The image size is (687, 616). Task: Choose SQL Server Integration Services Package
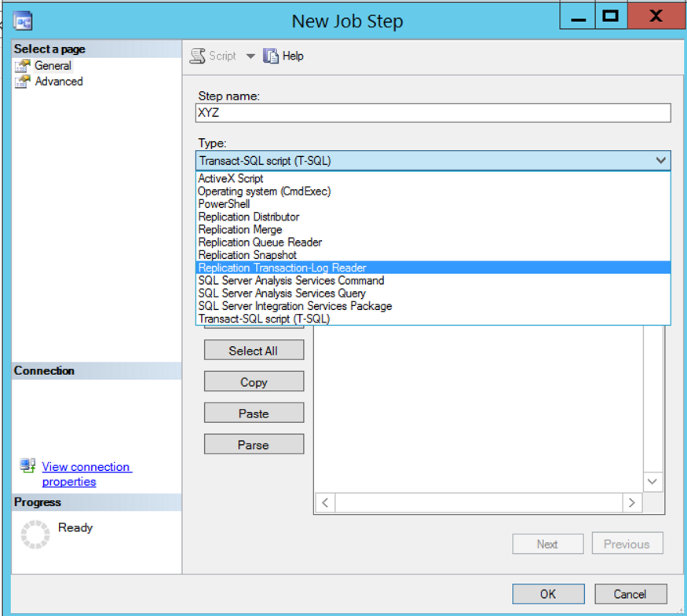(x=433, y=305)
